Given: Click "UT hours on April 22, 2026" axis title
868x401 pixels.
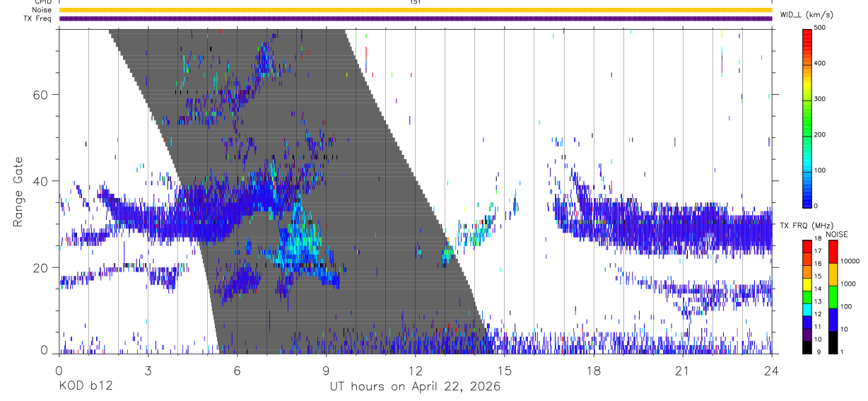Looking at the screenshot, I should pyautogui.click(x=416, y=387).
